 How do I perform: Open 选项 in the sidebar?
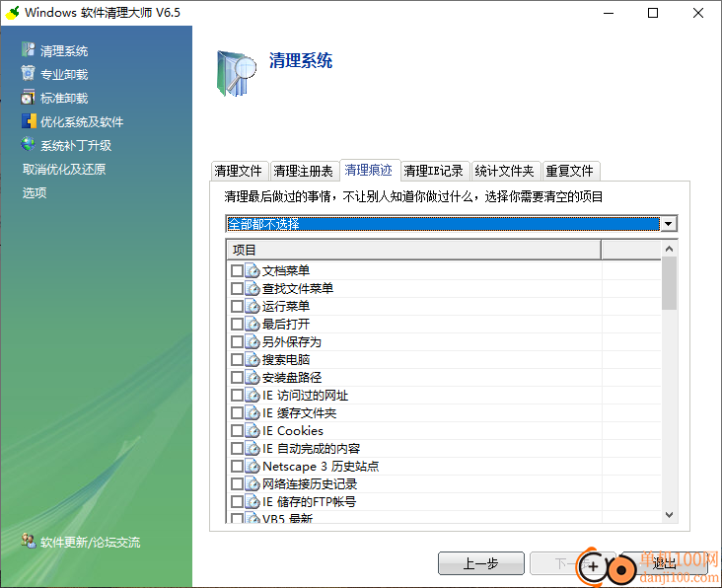(x=35, y=192)
